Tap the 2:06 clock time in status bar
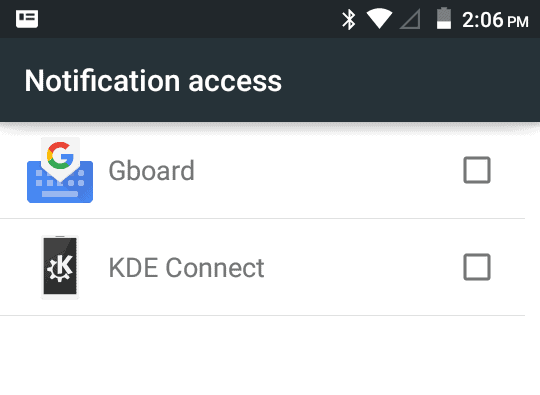Image resolution: width=540 pixels, height=395 pixels. coord(482,20)
